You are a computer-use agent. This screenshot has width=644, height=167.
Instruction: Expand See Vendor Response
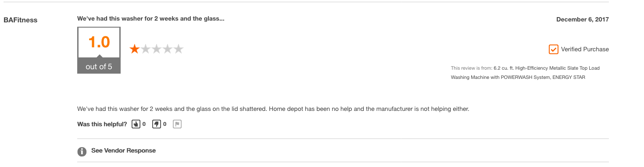pos(123,150)
